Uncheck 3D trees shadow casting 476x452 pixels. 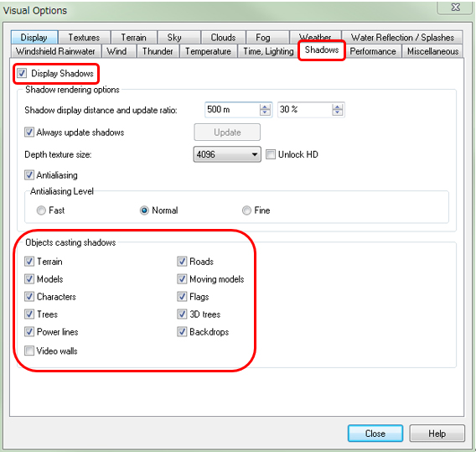(x=182, y=314)
